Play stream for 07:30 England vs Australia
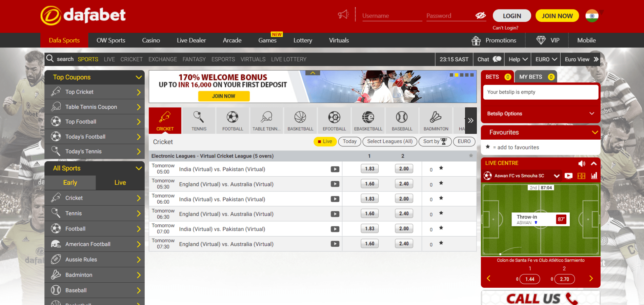644x305 pixels. tap(335, 244)
